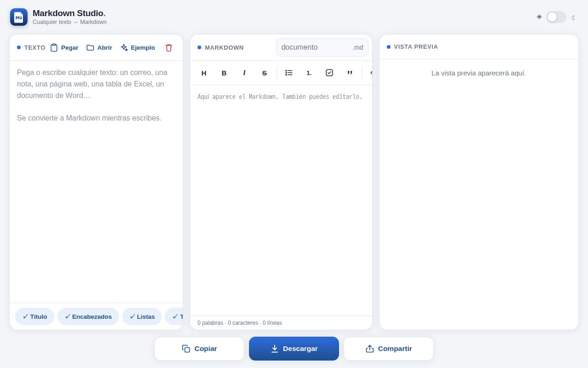Insert a blockquote
This screenshot has width=588, height=368.
(350, 73)
